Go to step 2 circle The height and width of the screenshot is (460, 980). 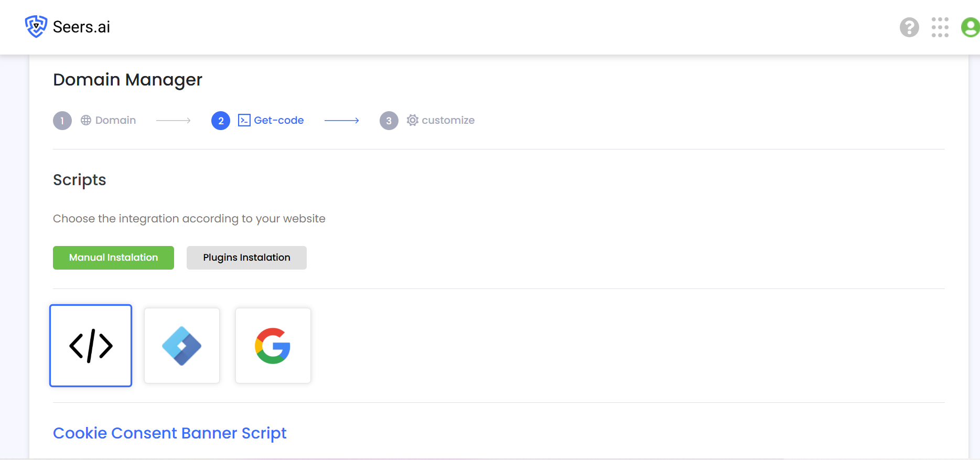pyautogui.click(x=221, y=121)
